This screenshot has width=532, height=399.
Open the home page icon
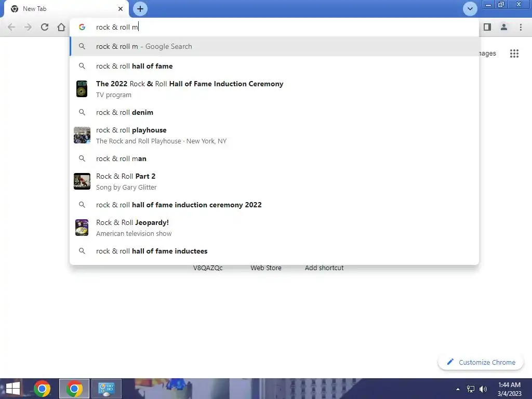(61, 27)
